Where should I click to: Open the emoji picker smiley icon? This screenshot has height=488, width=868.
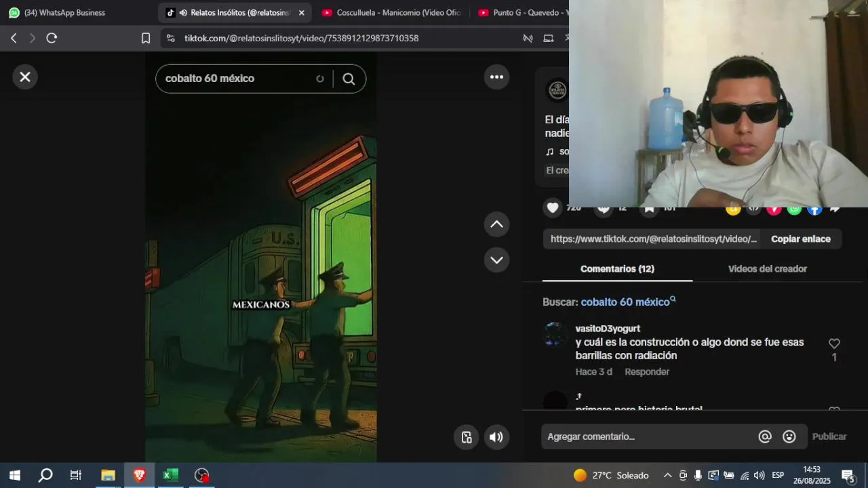click(789, 436)
